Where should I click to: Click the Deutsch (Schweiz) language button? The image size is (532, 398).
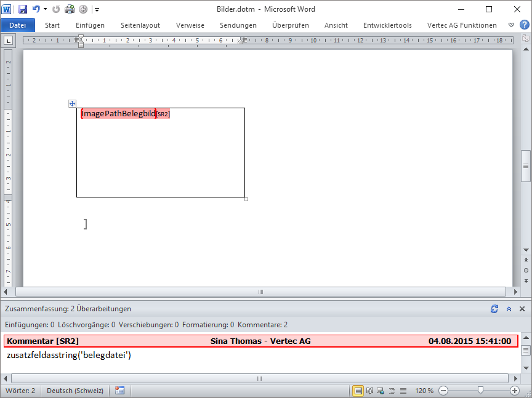75,391
